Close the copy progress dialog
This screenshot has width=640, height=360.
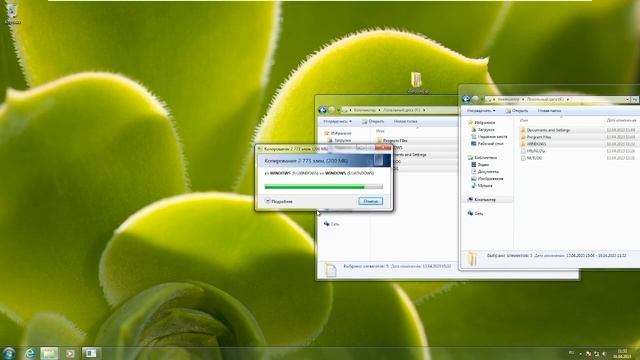(383, 148)
